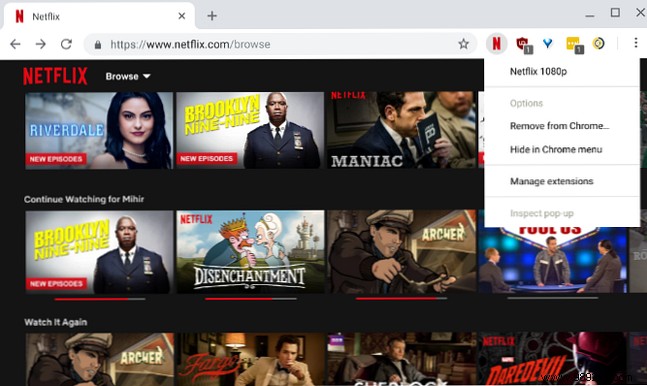Continue watching Brooklyn Nine-Nine

99,252
